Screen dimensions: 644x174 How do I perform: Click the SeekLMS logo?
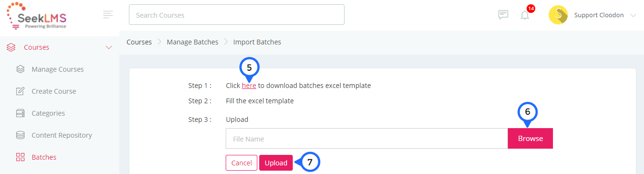coord(36,16)
